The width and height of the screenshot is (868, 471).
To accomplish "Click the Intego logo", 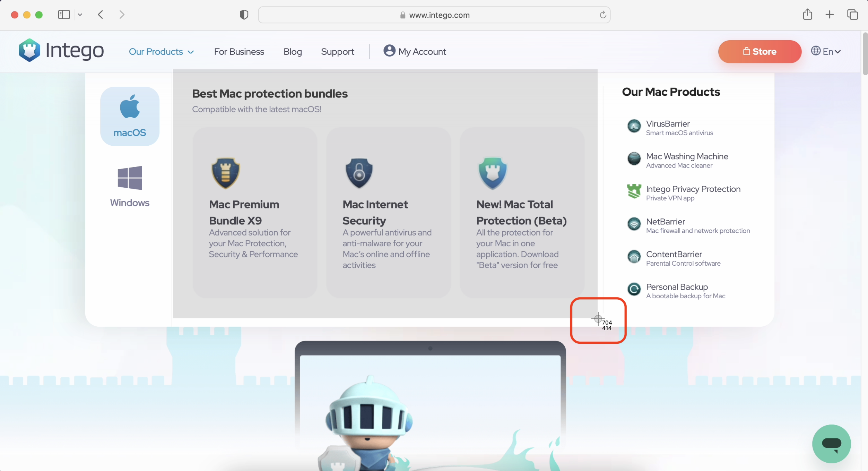I will (61, 51).
